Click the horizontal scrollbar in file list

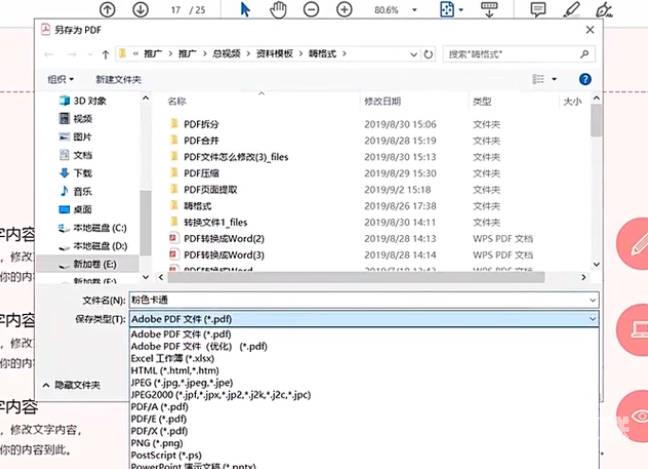click(x=356, y=277)
